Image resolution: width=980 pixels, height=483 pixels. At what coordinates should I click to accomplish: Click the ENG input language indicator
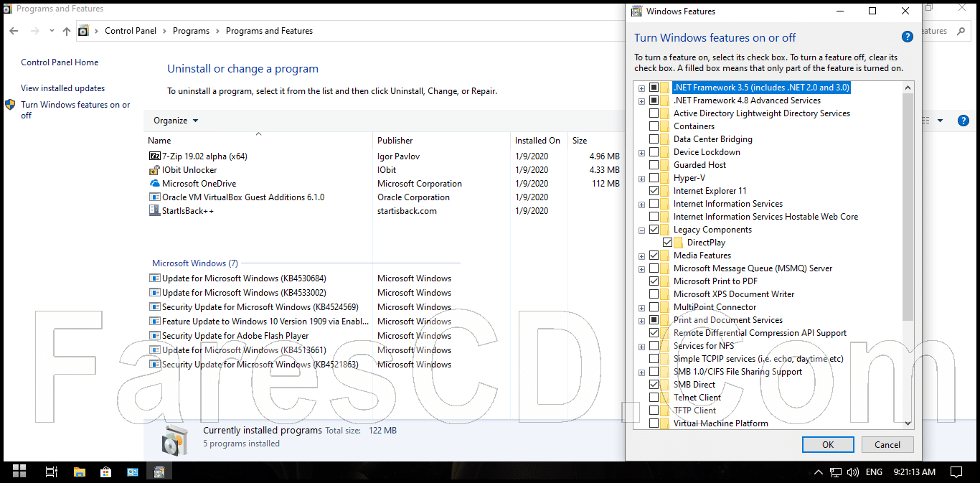point(874,472)
